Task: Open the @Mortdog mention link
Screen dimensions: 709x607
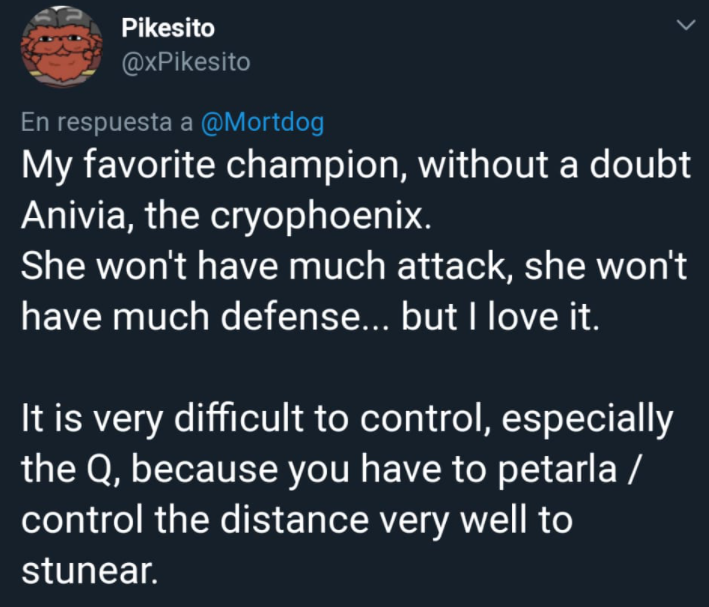Action: click(262, 122)
